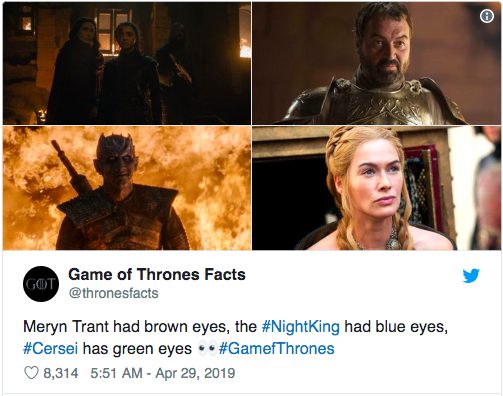This screenshot has width=503, height=396.
Task: Click the Game of Thrones Facts name
Action: point(157,275)
